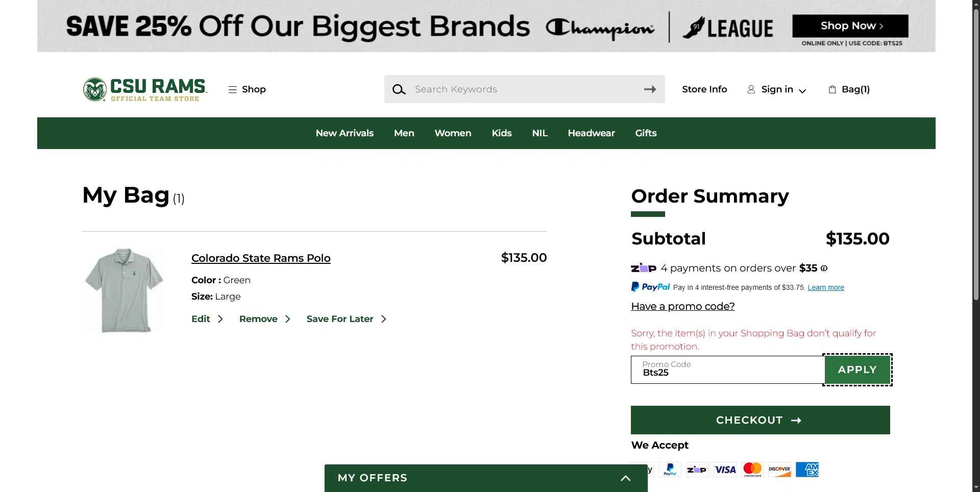Click the user account icon
Screen dimensions: 980x492
coord(751,90)
